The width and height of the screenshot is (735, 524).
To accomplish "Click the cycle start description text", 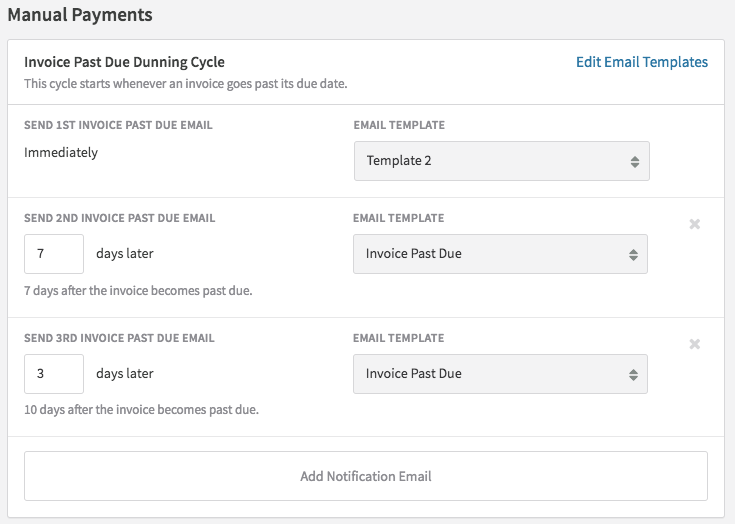I will pos(185,83).
